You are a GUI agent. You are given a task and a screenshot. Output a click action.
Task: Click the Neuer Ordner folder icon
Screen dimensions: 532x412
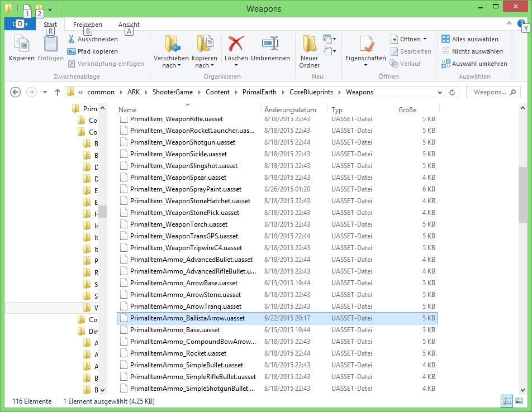(x=309, y=44)
